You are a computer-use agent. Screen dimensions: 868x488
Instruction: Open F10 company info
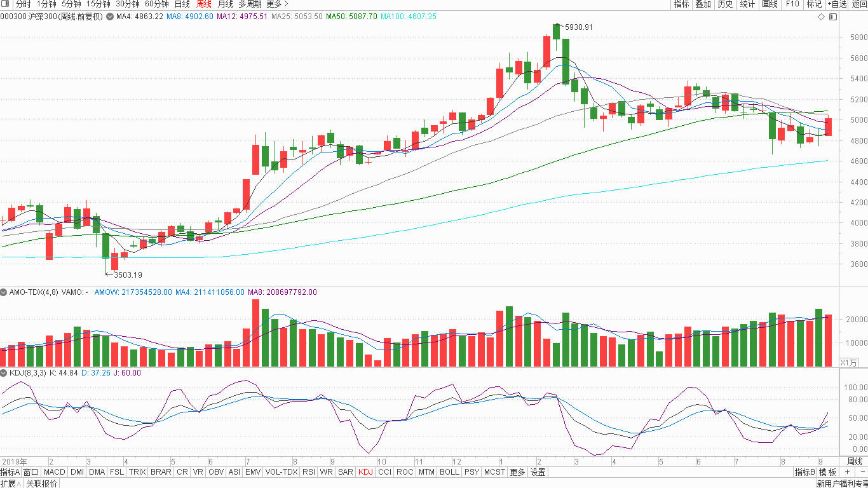pyautogui.click(x=792, y=4)
